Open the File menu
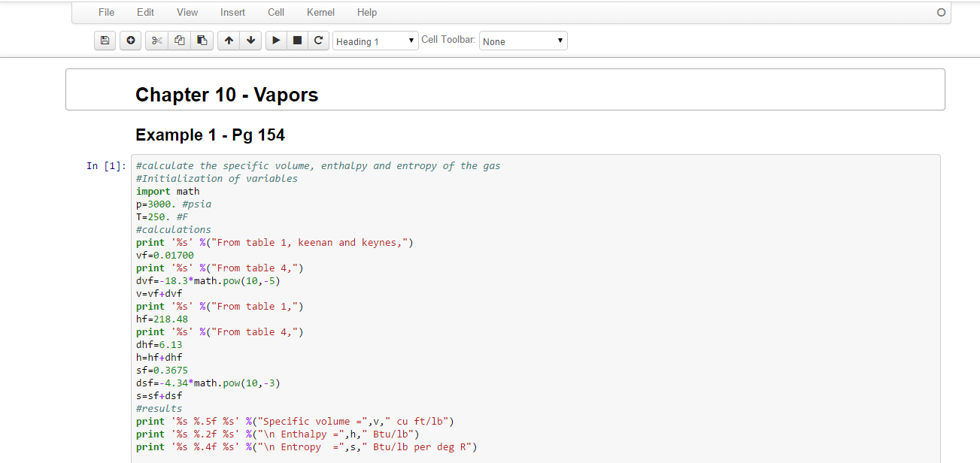The height and width of the screenshot is (463, 980). (107, 12)
